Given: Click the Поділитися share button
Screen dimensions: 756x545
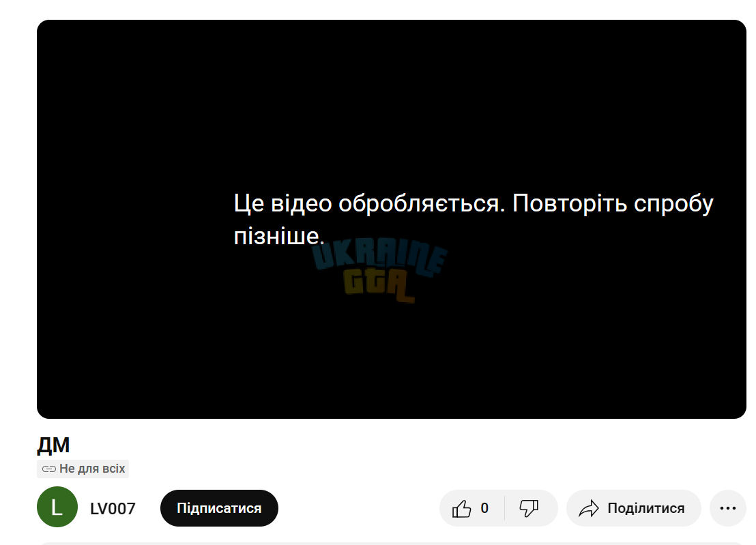Looking at the screenshot, I should (x=634, y=508).
